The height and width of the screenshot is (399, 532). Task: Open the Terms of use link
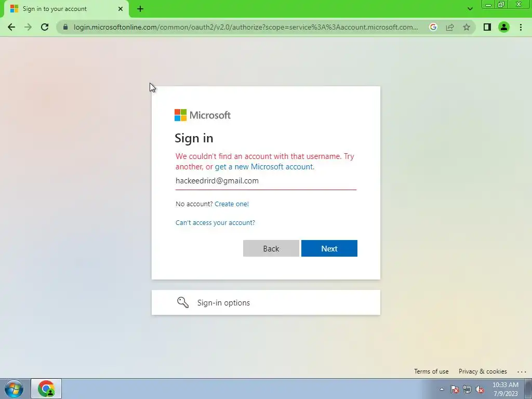tap(431, 371)
